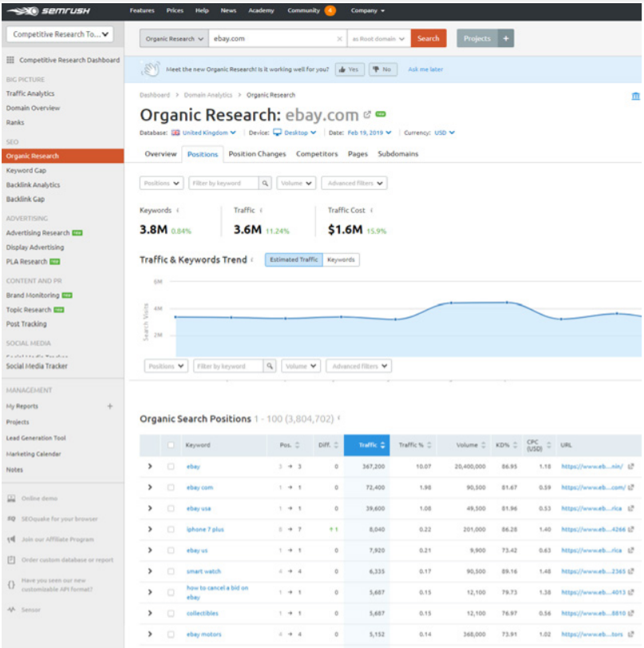The width and height of the screenshot is (644, 648).
Task: Expand the ebay com keyword row
Action: [150, 488]
